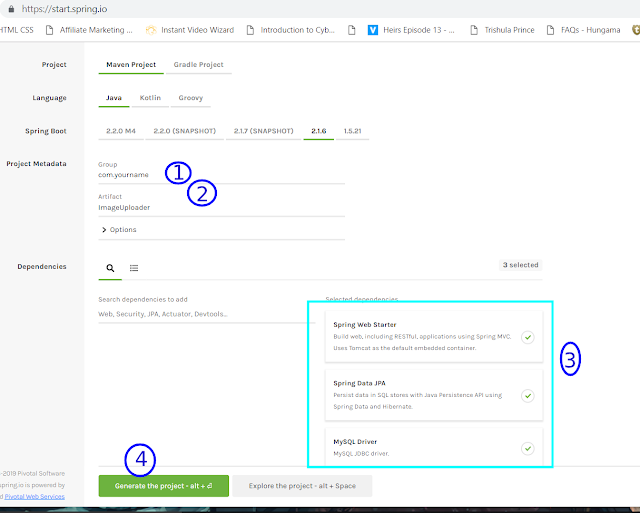This screenshot has height=513, width=640.
Task: Click the MySQL Driver card title
Action: pos(355,442)
